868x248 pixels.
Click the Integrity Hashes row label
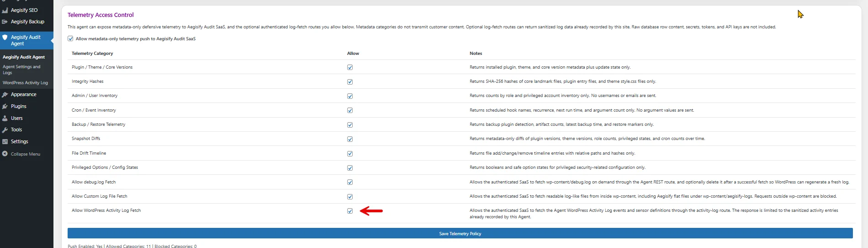88,81
